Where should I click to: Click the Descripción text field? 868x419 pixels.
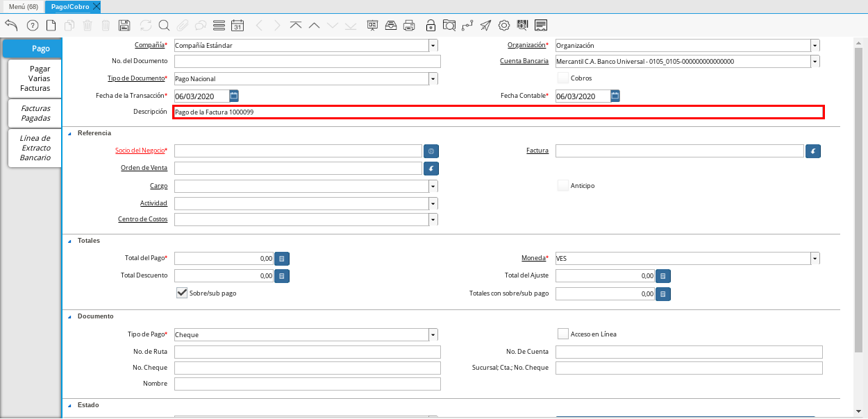pos(497,112)
